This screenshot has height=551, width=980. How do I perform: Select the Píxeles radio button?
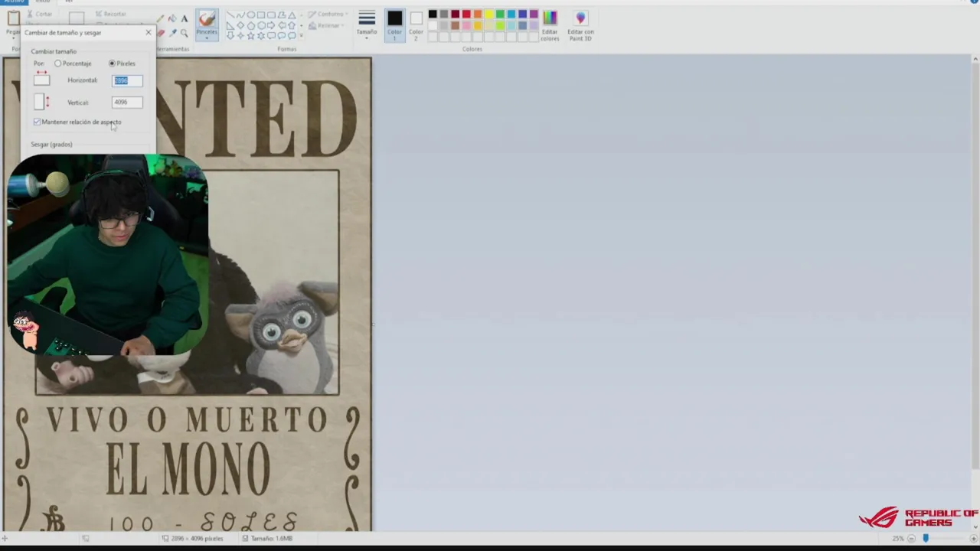[x=112, y=64]
